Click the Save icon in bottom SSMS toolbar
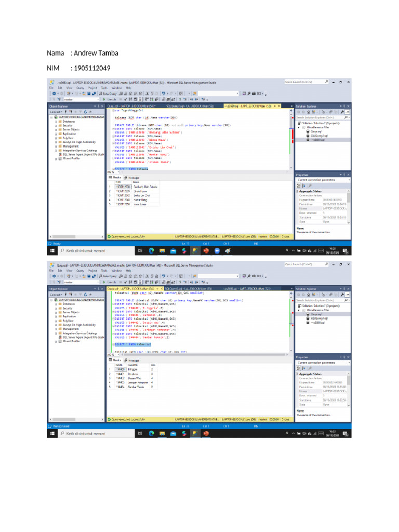399x532 pixels. [x=89, y=276]
